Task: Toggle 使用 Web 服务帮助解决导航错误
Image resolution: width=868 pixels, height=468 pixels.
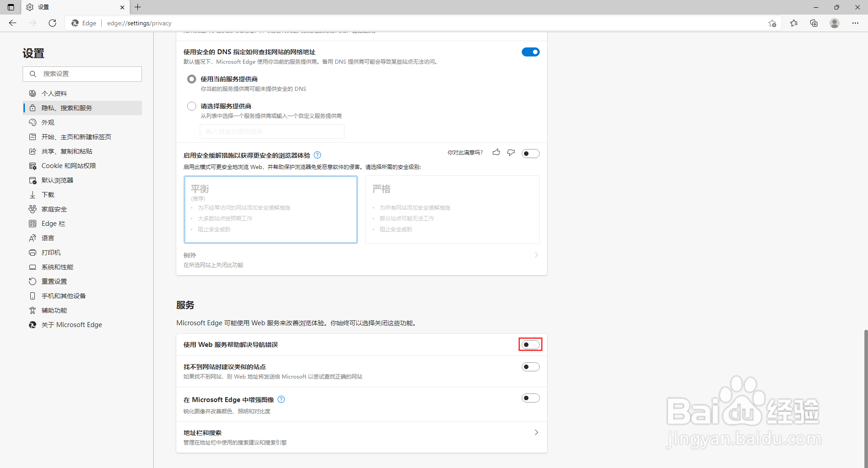Action: click(531, 345)
